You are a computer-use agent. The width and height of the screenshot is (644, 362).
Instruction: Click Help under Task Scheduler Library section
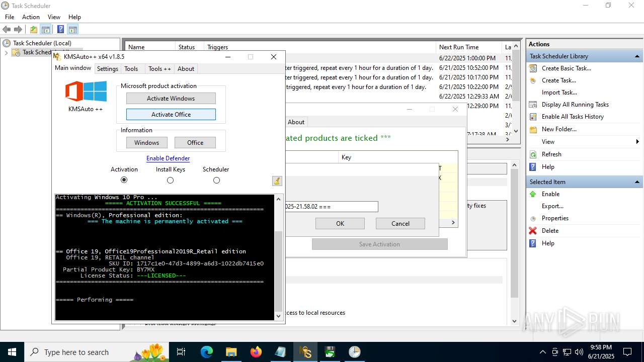(548, 167)
